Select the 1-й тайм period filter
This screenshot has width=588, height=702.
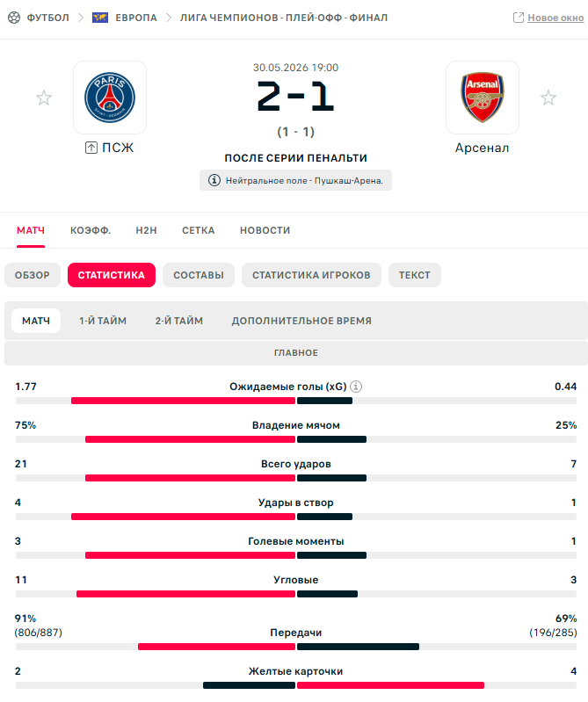click(x=103, y=321)
